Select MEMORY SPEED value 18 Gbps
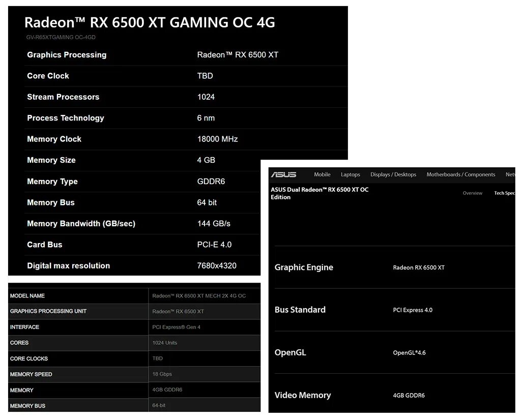This screenshot has width=521, height=420. tap(162, 374)
